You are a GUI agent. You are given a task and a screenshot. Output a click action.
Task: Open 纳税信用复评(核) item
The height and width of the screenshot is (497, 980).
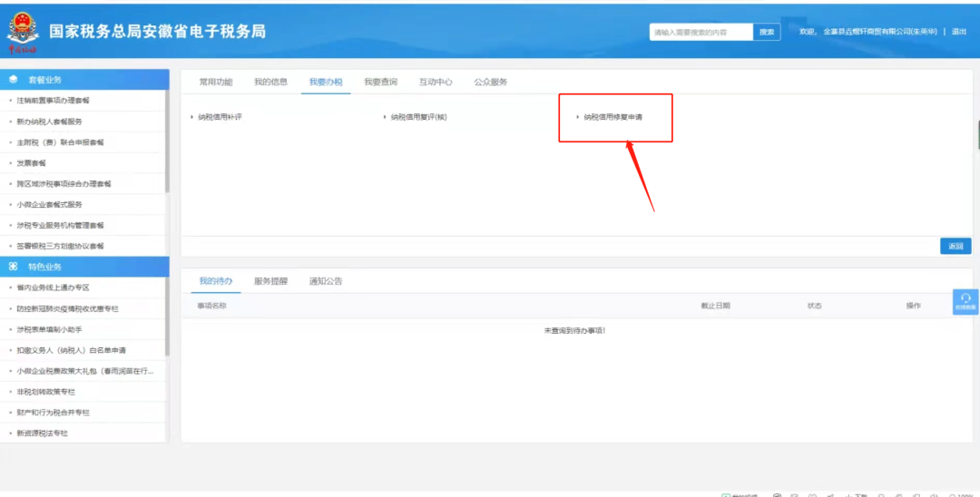(x=418, y=117)
